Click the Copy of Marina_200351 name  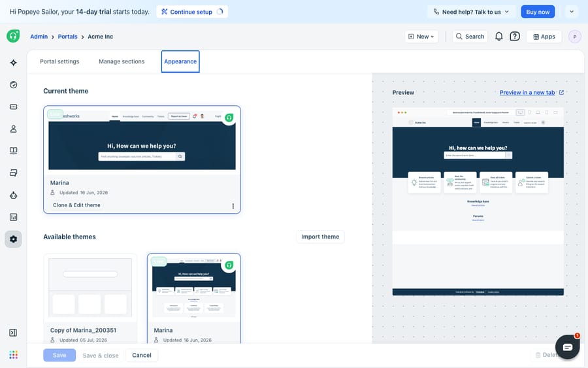[83, 331]
